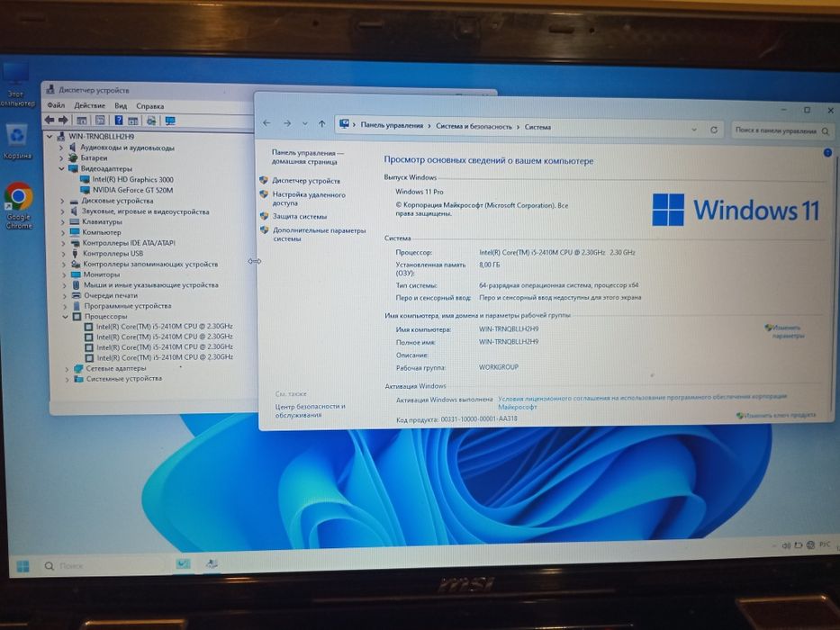Image resolution: width=840 pixels, height=630 pixels.
Task: Open Панель управления — домашняя страница link
Action: [307, 157]
